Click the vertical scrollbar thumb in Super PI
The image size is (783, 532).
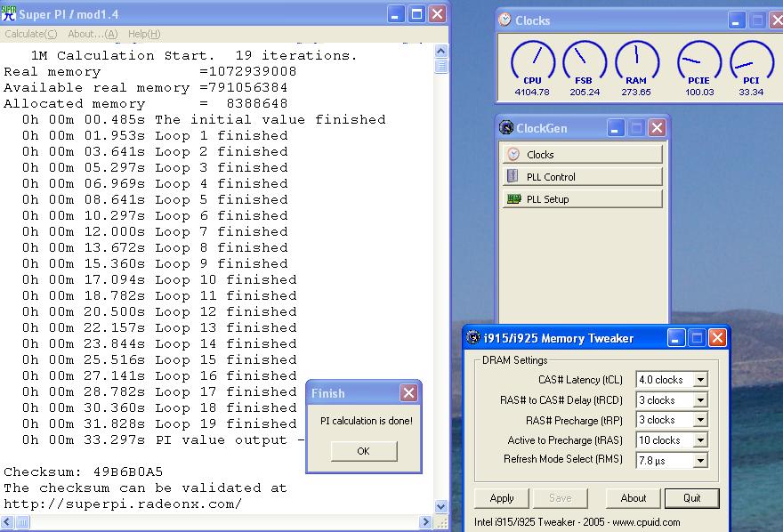coord(441,66)
